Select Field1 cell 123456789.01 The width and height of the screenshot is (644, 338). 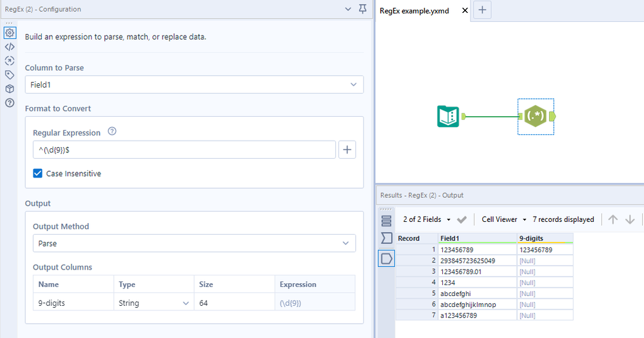478,272
